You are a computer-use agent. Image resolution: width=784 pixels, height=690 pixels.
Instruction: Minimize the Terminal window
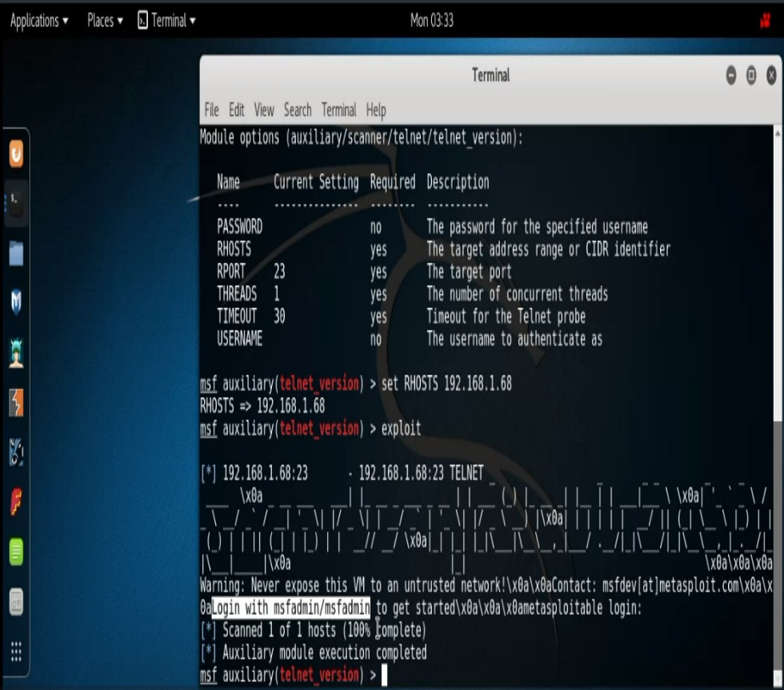pyautogui.click(x=731, y=75)
